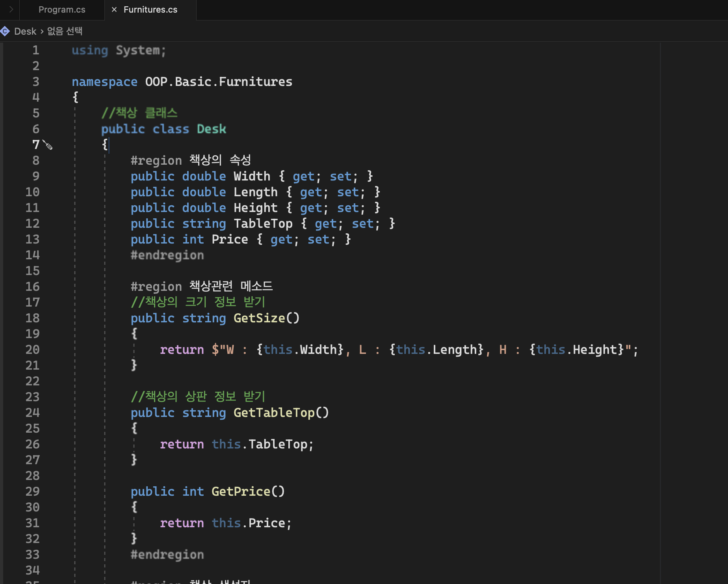Screen dimensions: 728x584
Task: Click '{this.Width}' in the return string
Action: pos(300,350)
